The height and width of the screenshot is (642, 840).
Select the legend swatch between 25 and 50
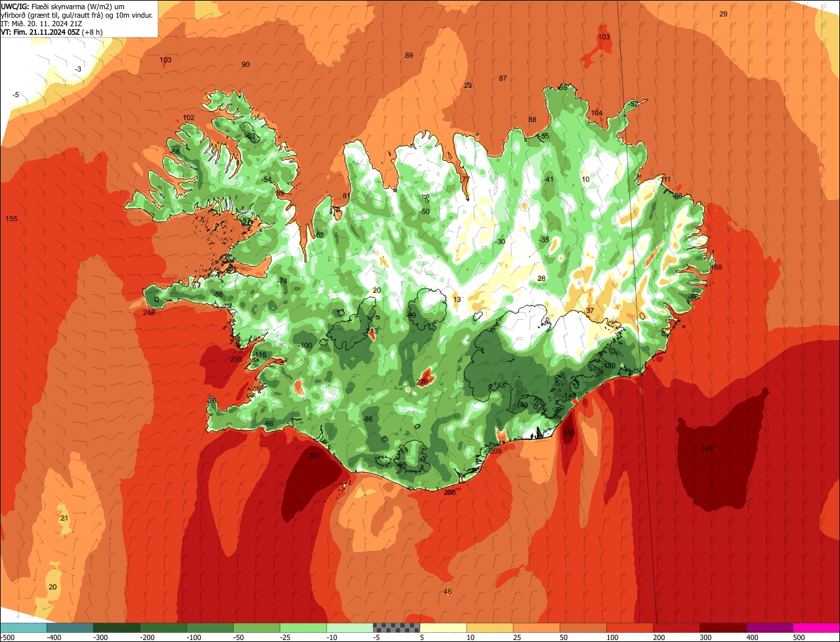point(536,628)
